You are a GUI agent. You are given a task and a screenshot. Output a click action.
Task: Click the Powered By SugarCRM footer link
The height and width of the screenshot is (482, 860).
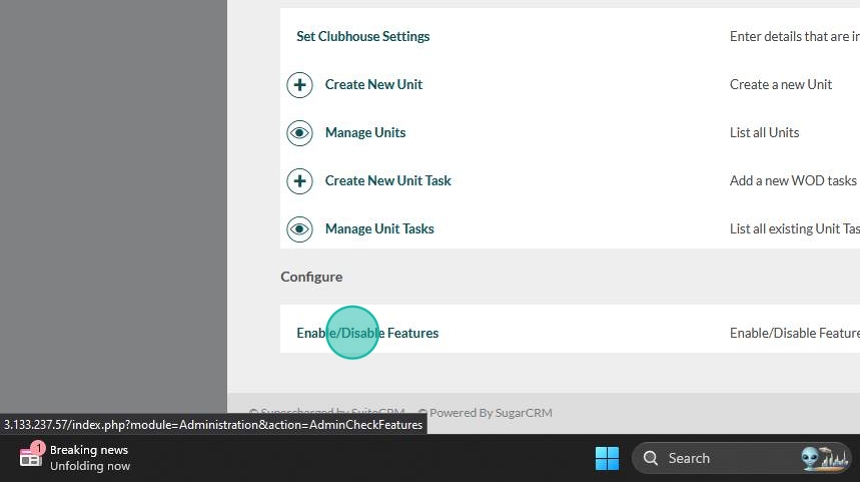[x=490, y=413]
